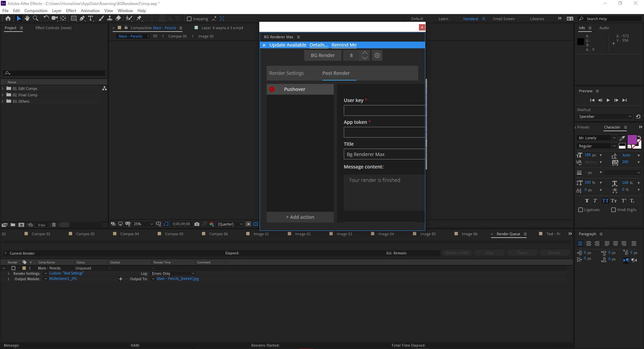Create new folder in Project panel
This screenshot has width=644, height=349.
[x=13, y=225]
